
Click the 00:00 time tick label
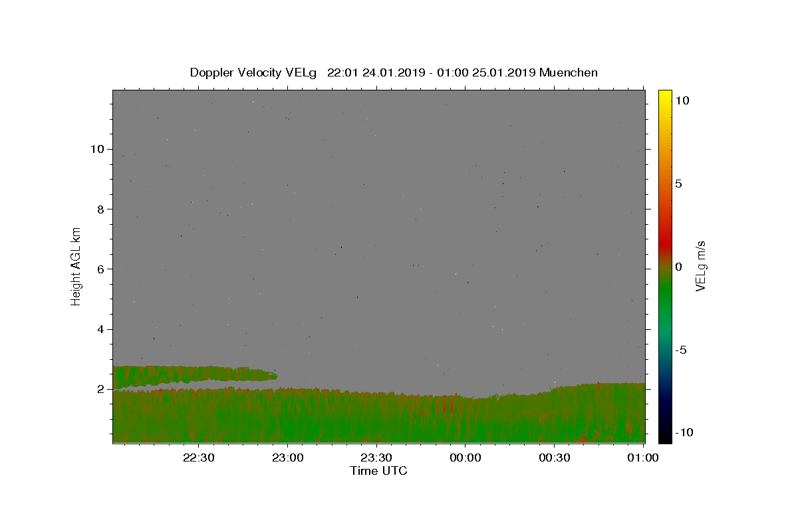(465, 458)
